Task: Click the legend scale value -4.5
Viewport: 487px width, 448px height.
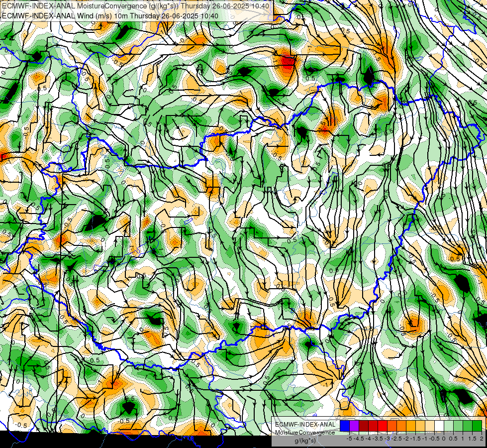Action: [359, 439]
